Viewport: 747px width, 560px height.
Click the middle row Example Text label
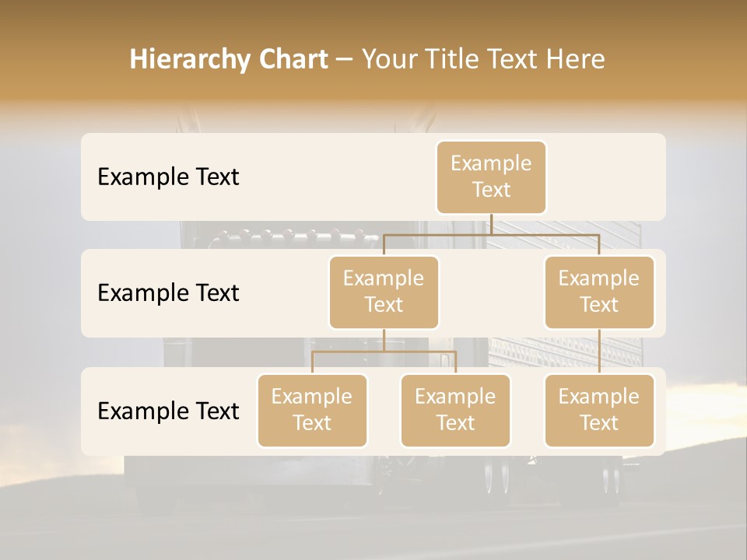coord(167,292)
